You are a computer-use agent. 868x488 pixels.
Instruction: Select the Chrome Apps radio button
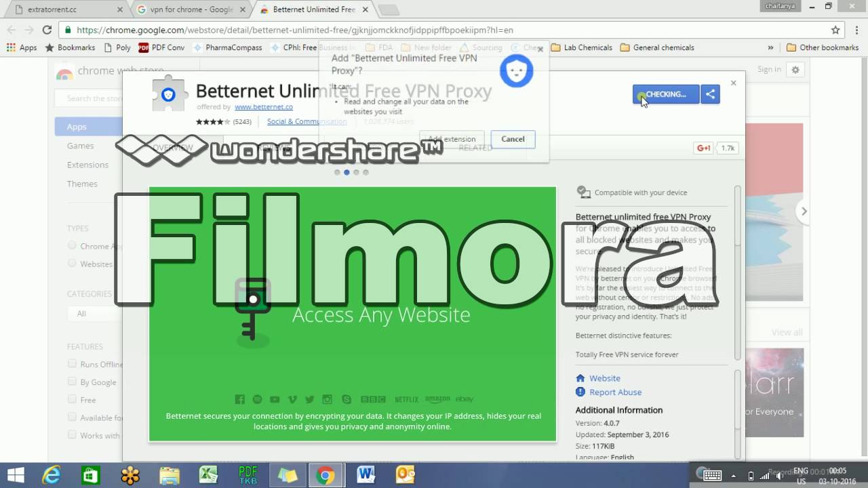point(72,245)
